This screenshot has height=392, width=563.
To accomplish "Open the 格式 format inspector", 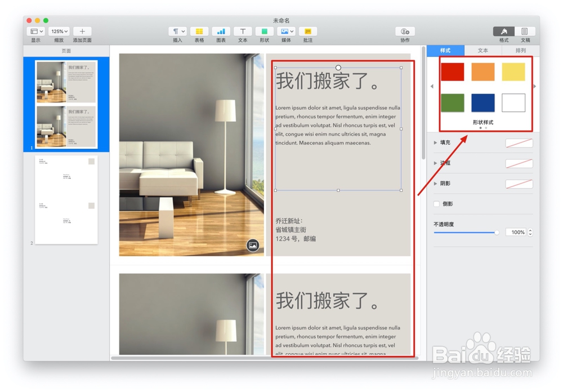I will 504,32.
